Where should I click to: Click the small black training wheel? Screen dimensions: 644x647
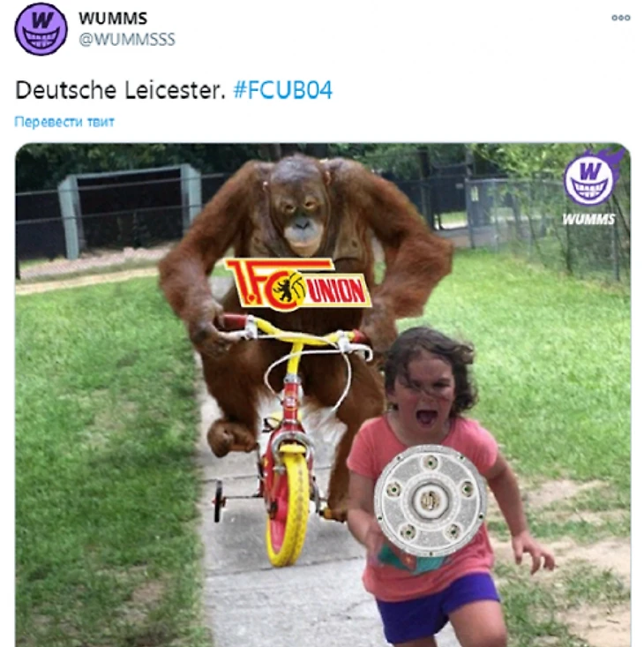[219, 501]
